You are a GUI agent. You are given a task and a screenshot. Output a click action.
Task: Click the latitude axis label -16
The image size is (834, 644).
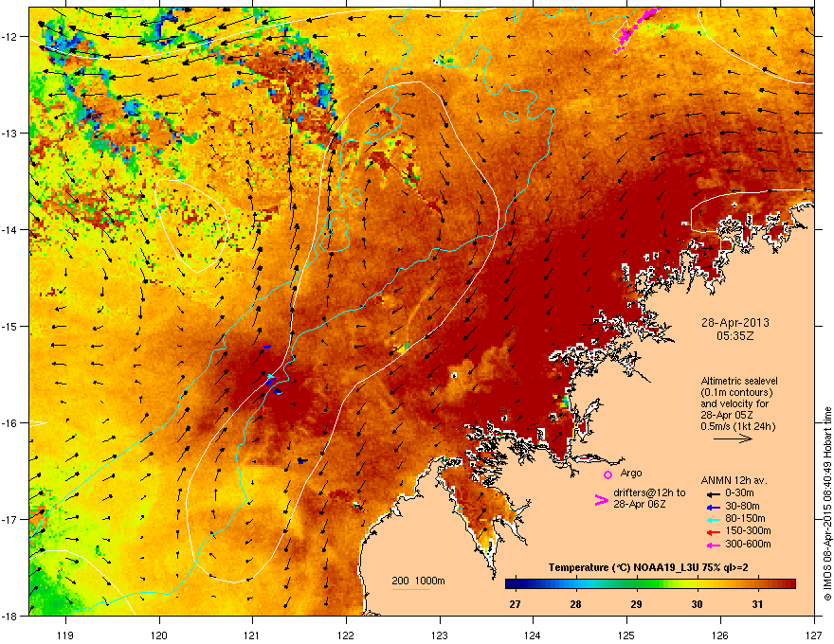pos(9,423)
